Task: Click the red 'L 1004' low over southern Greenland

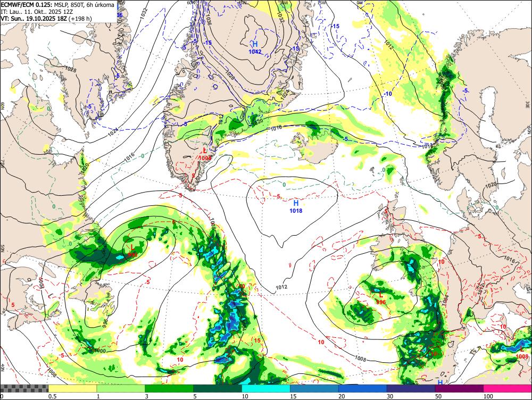Action: [205, 154]
